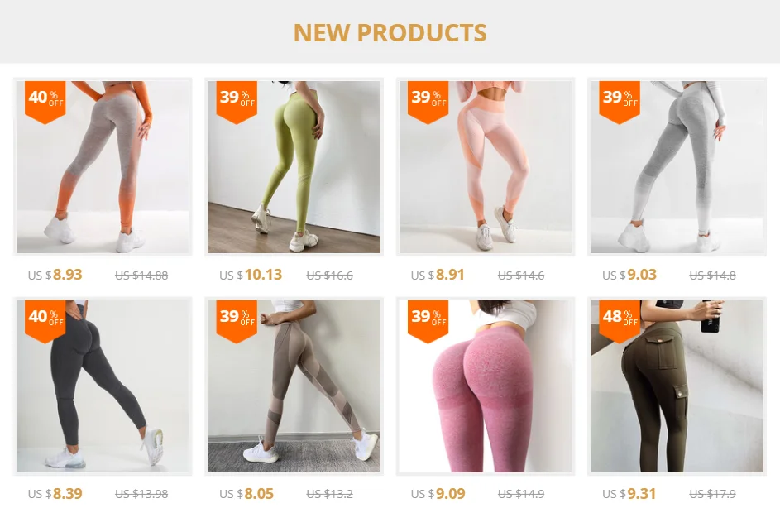780x532 pixels.
Task: Select the US $8.05 price label
Action: pos(246,494)
